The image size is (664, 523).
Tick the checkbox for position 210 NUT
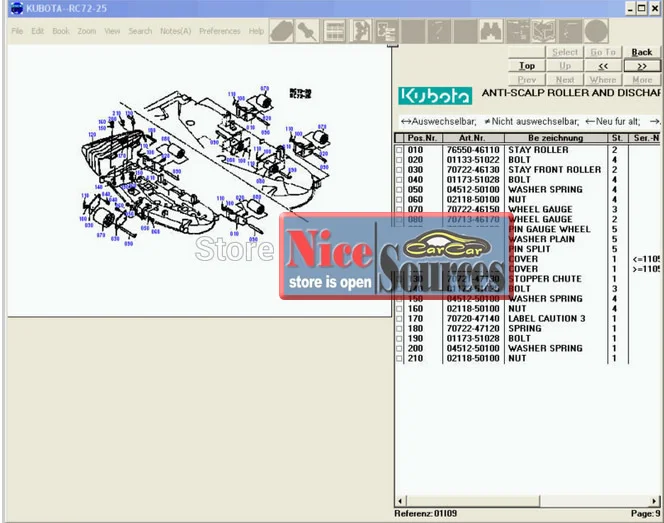coord(399,358)
